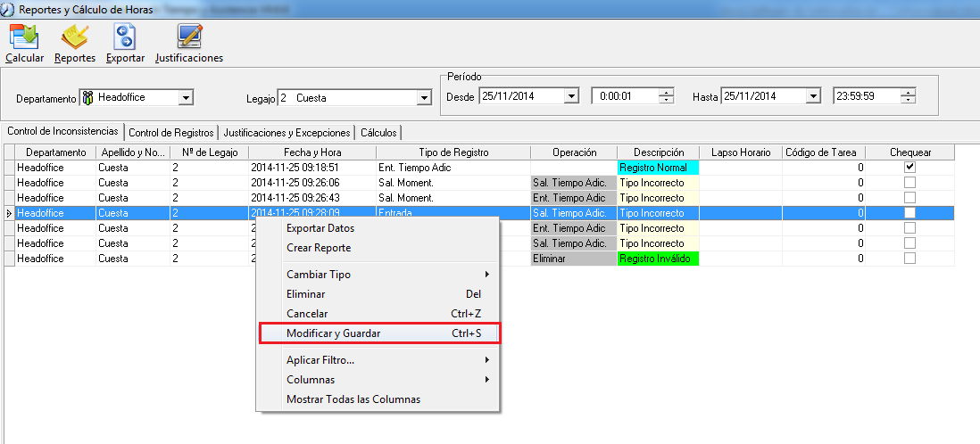Select Control de Inconsistencias tab

(x=62, y=131)
